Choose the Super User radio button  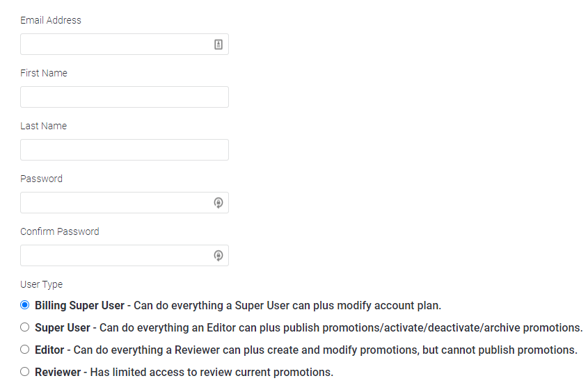pos(25,327)
